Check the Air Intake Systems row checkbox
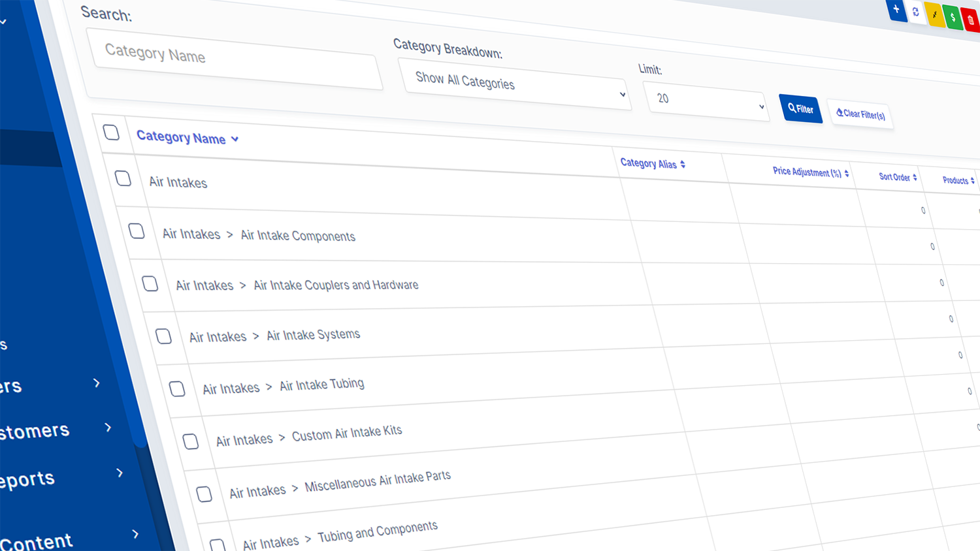The width and height of the screenshot is (980, 551). tap(163, 336)
